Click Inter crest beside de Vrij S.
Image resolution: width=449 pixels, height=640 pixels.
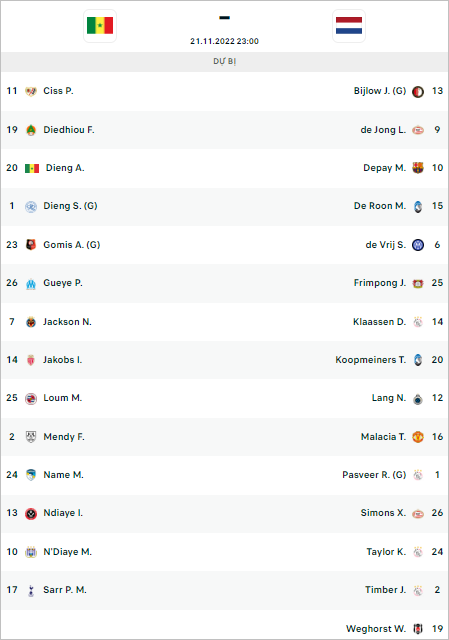[x=418, y=245]
